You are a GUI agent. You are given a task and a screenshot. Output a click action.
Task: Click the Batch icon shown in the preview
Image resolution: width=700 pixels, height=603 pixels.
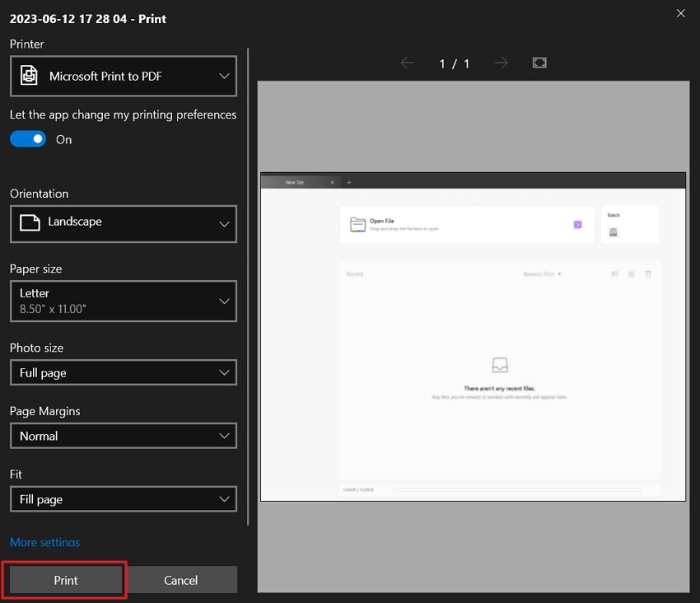point(613,231)
